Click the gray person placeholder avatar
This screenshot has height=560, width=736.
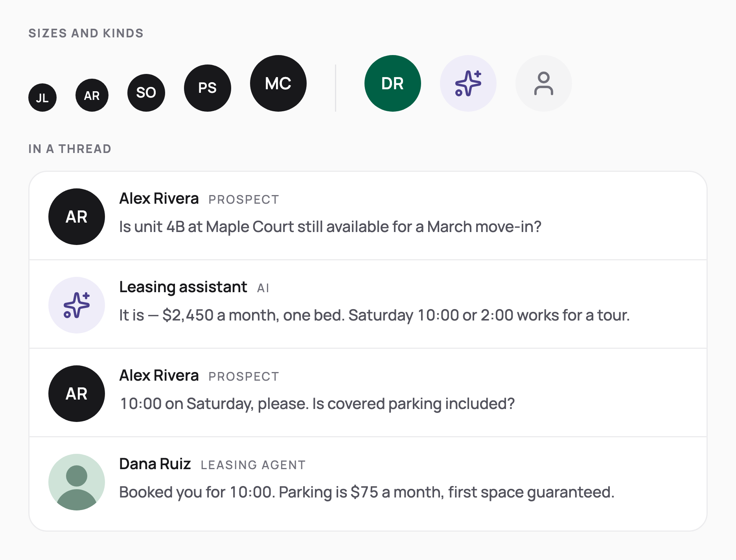point(544,83)
